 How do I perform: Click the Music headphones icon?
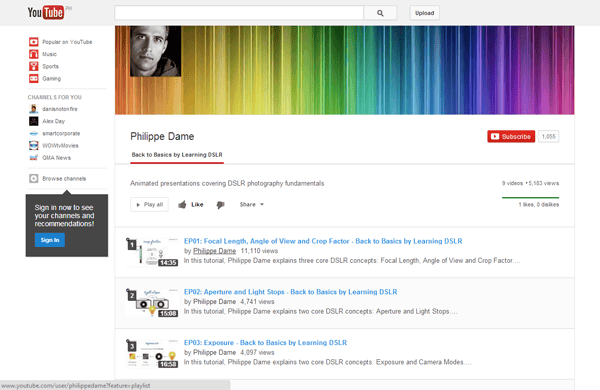(34, 54)
